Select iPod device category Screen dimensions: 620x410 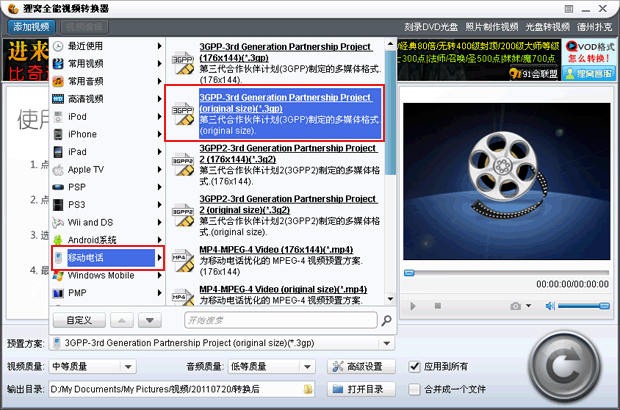(107, 117)
